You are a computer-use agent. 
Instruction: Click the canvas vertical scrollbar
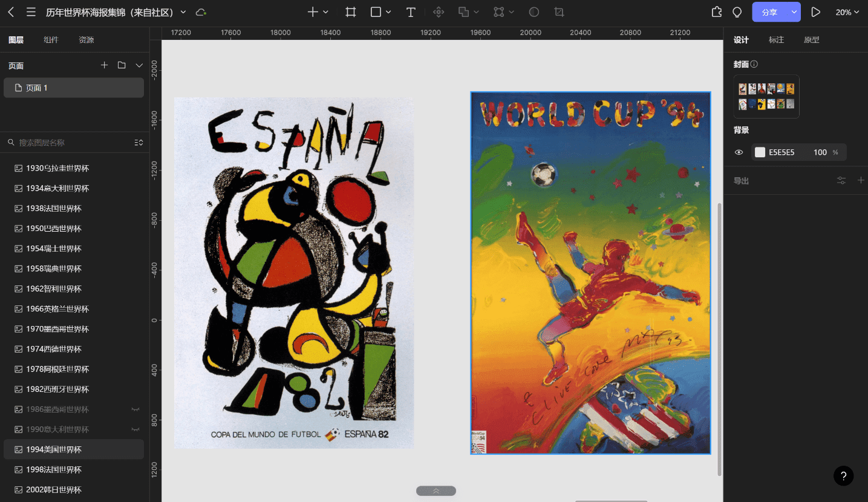(719, 339)
